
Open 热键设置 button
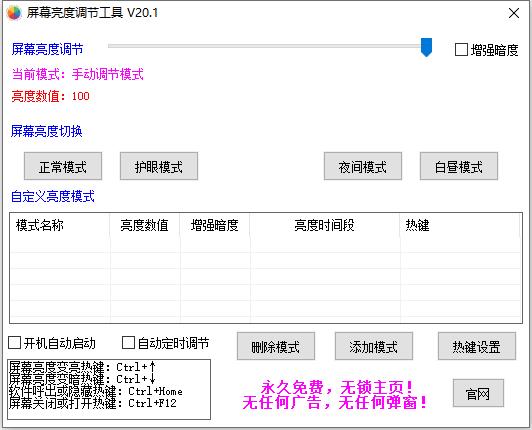pos(477,346)
